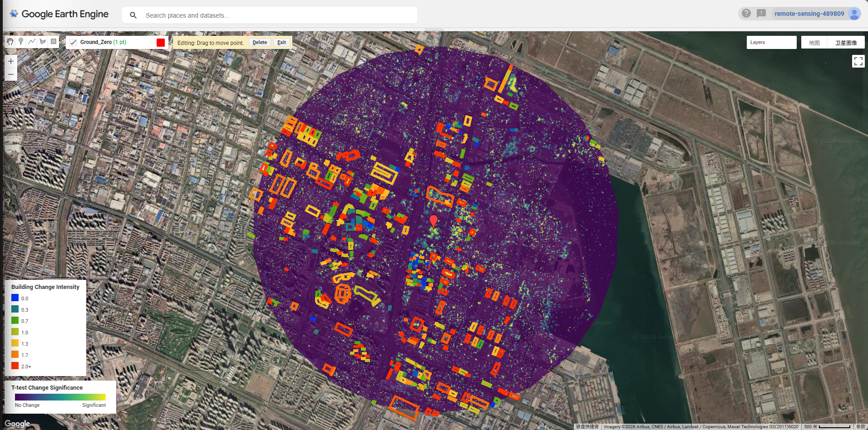
Task: Pick the draw polygon shape tool
Action: [x=43, y=42]
